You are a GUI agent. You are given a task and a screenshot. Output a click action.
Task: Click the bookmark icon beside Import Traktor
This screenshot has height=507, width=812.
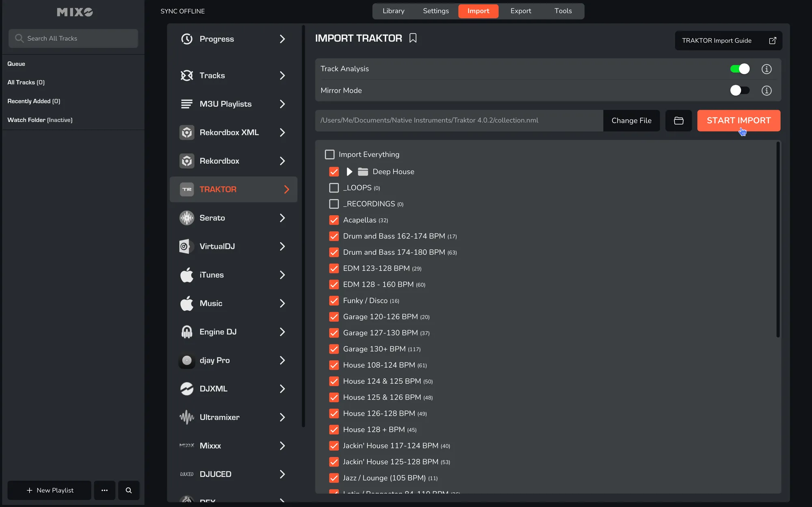pyautogui.click(x=413, y=38)
